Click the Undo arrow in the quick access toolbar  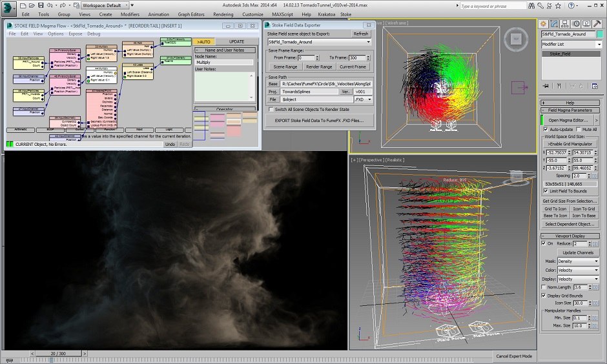(x=50, y=5)
